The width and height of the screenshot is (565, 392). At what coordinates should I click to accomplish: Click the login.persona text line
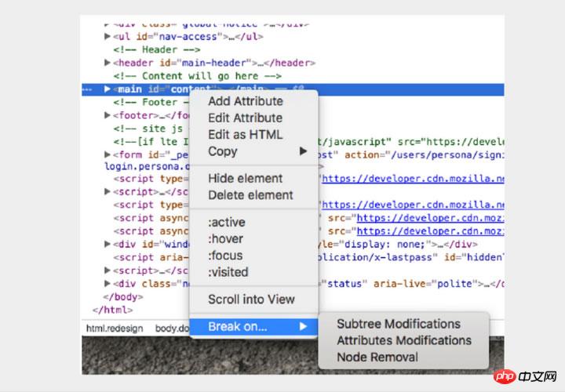pyautogui.click(x=147, y=166)
